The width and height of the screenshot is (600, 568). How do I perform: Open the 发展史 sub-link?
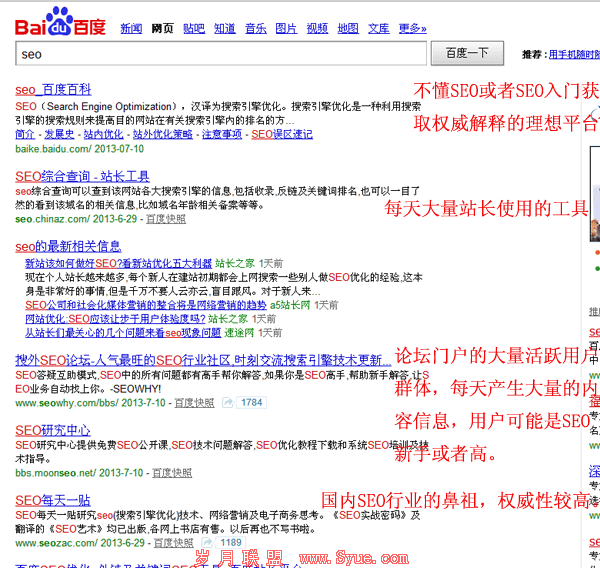(59, 134)
